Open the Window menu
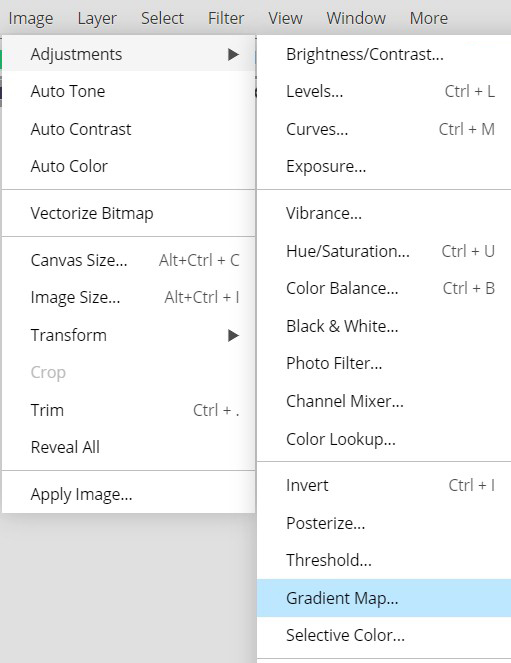 click(356, 18)
